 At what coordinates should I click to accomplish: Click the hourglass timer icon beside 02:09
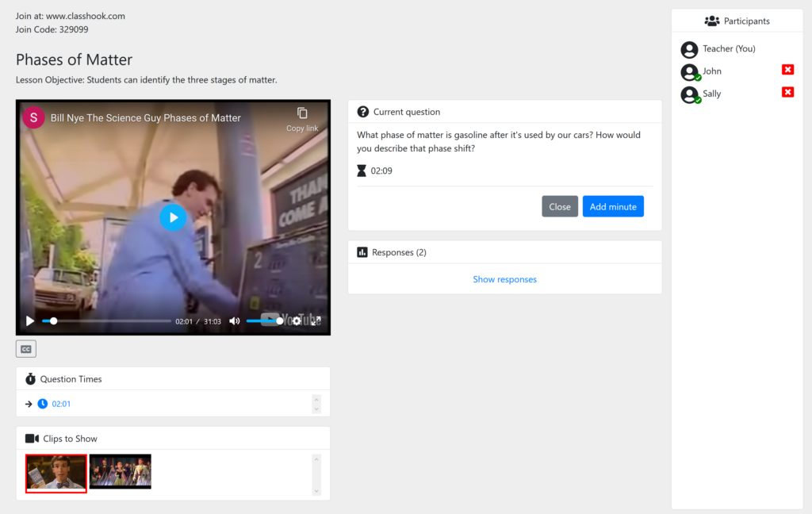pos(363,170)
